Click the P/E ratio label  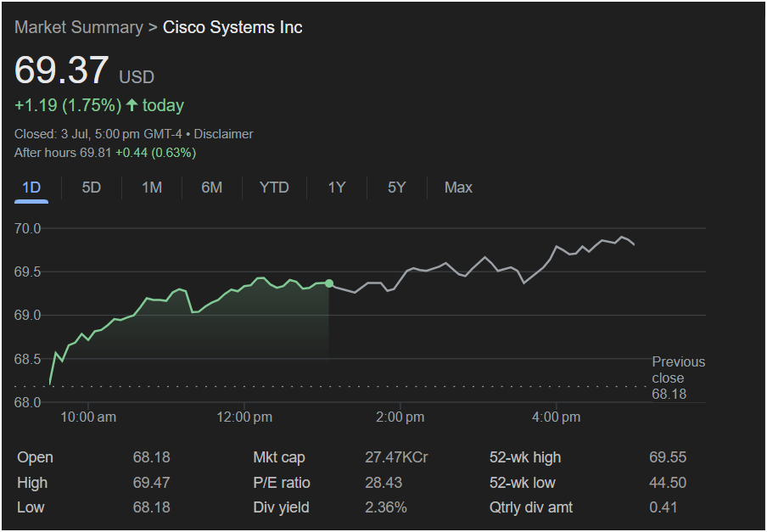pyautogui.click(x=282, y=483)
